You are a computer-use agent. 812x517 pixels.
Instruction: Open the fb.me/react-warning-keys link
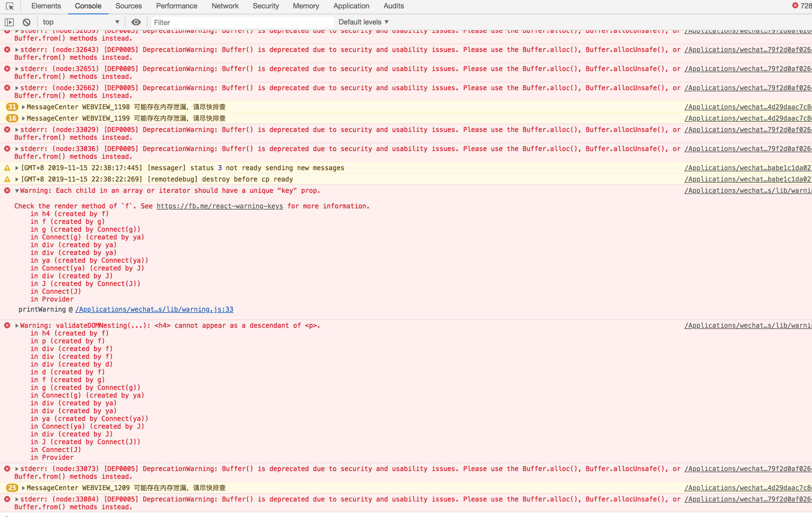point(220,206)
